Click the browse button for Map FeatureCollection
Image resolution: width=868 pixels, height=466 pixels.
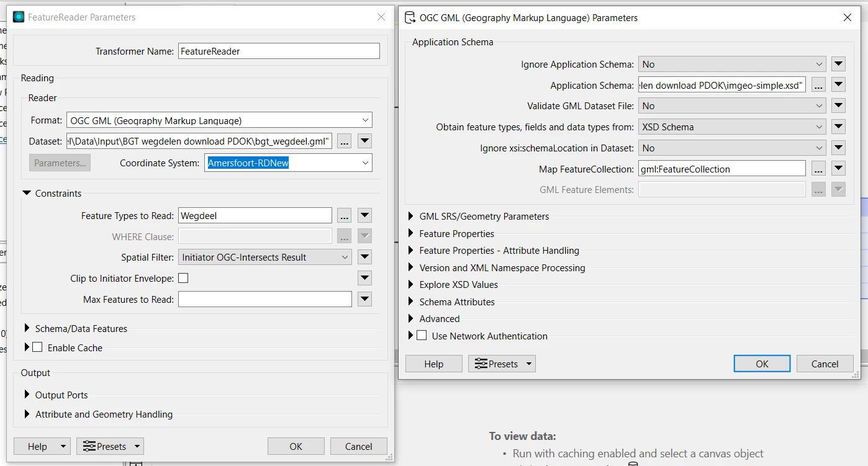(x=818, y=169)
